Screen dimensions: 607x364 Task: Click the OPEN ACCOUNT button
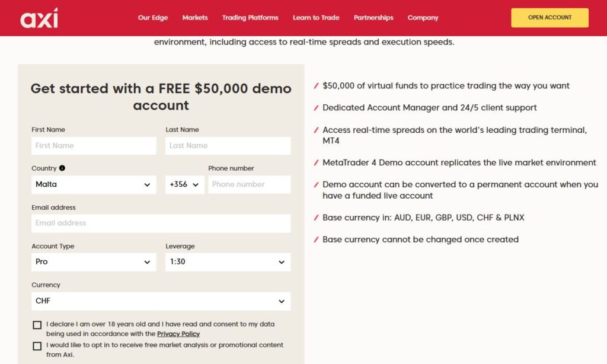click(x=550, y=18)
